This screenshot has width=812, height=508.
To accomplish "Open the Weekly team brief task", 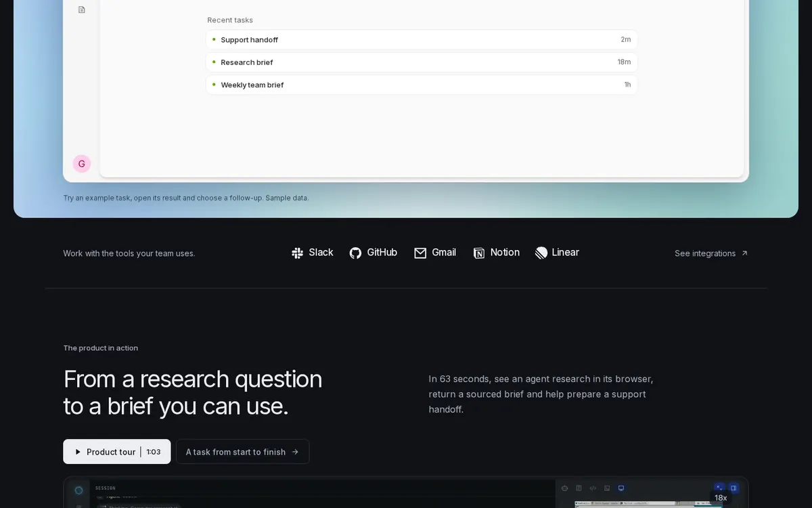I will [x=422, y=85].
